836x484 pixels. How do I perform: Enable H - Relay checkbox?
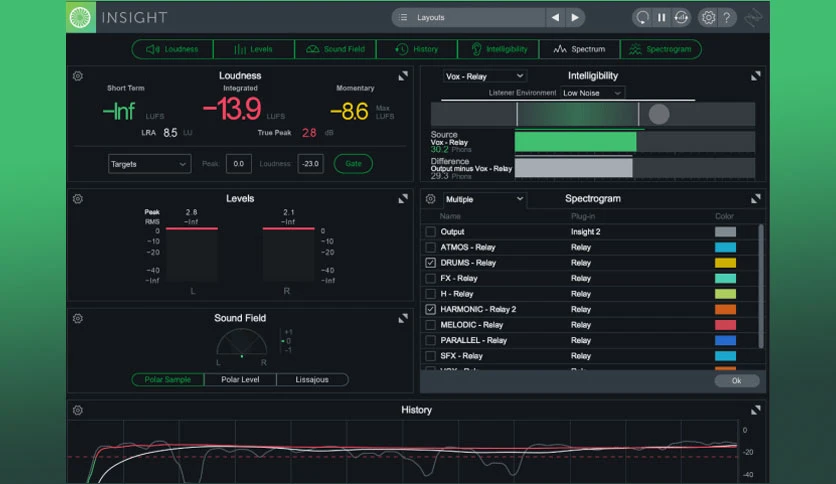click(x=430, y=294)
